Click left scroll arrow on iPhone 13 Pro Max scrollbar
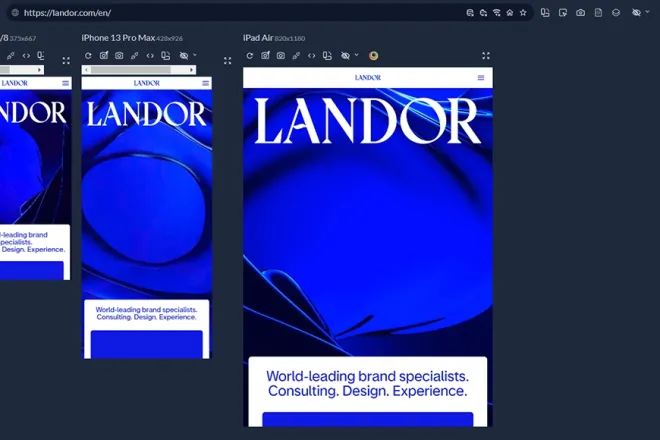The height and width of the screenshot is (440, 660). coord(86,70)
